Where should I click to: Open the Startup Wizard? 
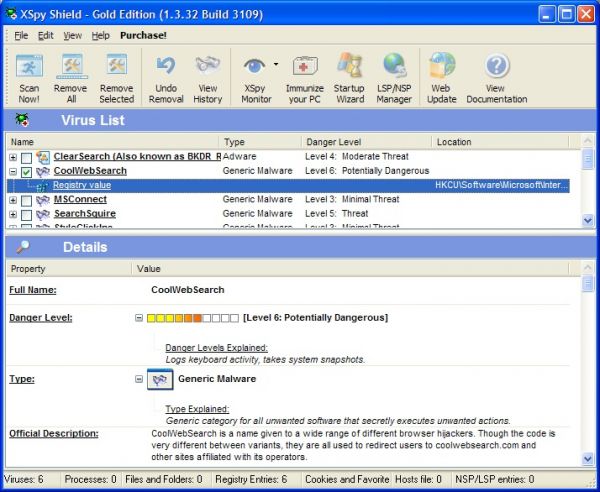click(350, 68)
